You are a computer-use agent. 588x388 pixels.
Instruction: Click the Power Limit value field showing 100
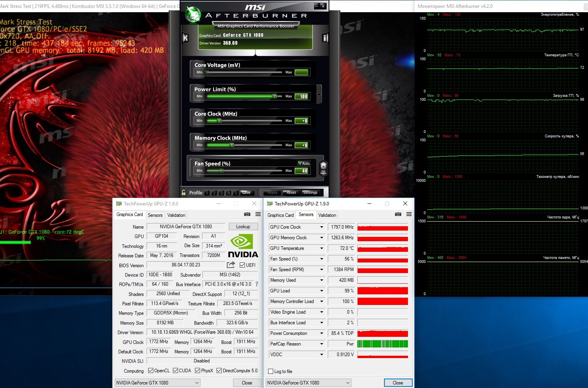point(302,96)
